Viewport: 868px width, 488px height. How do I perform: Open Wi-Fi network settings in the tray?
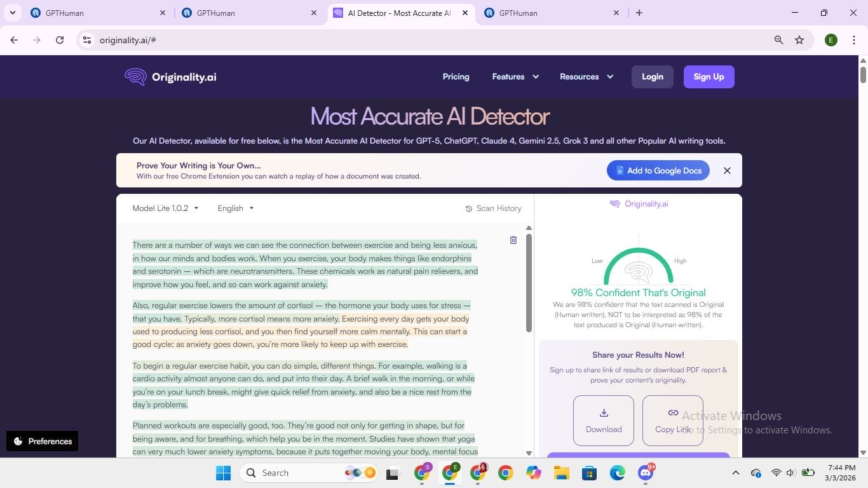(x=776, y=473)
